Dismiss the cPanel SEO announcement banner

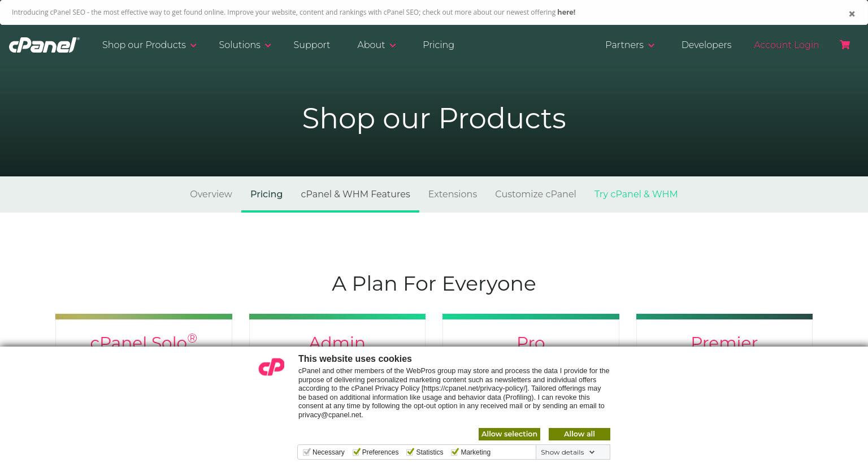852,14
